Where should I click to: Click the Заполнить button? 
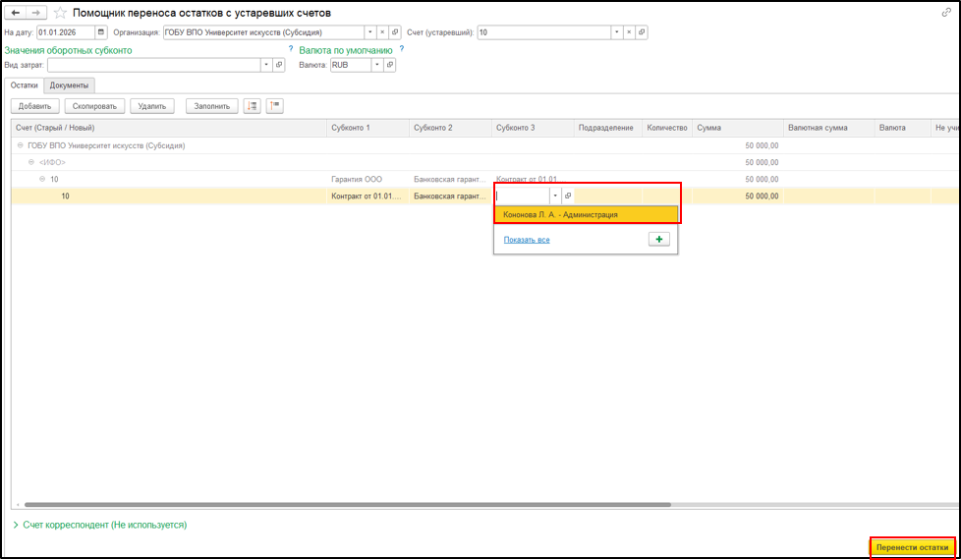coord(212,106)
